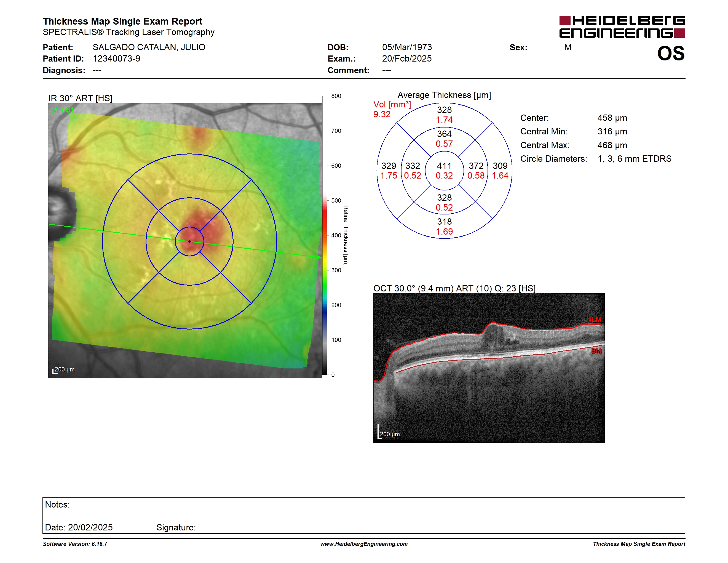
Task: Click the OCT B-scan cross-section image
Action: tap(489, 368)
